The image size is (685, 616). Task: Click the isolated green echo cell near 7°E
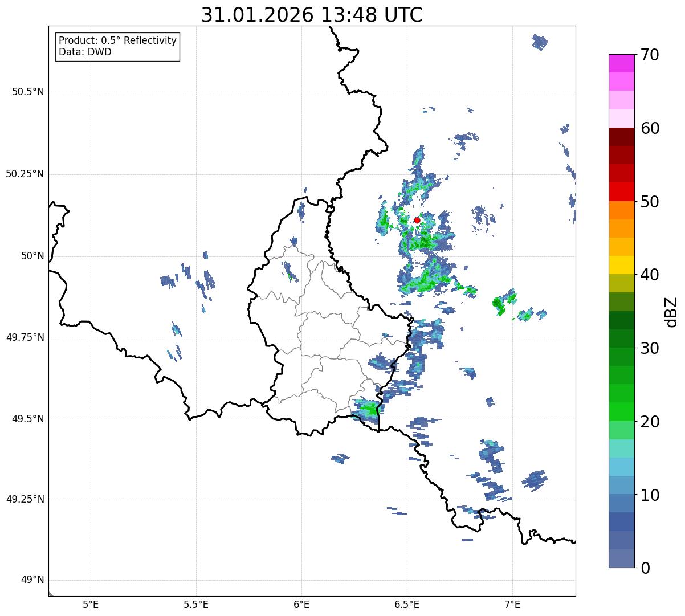coord(500,304)
